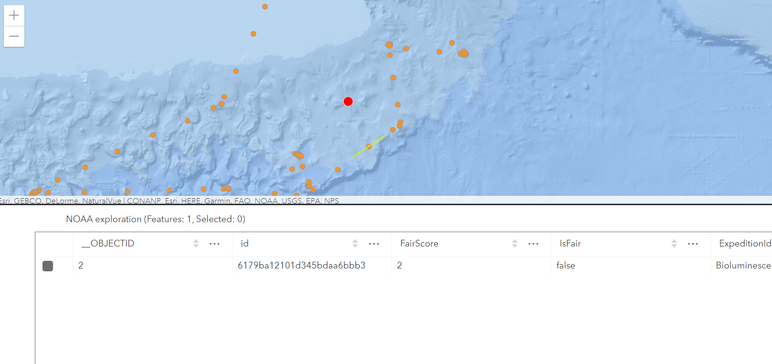Click the large red map marker
The image size is (772, 364).
coord(348,101)
